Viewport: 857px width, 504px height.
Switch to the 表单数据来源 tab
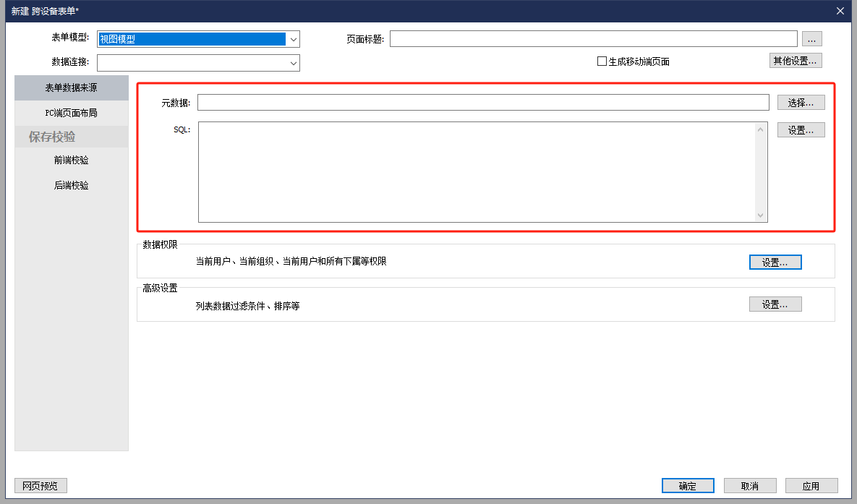[71, 87]
